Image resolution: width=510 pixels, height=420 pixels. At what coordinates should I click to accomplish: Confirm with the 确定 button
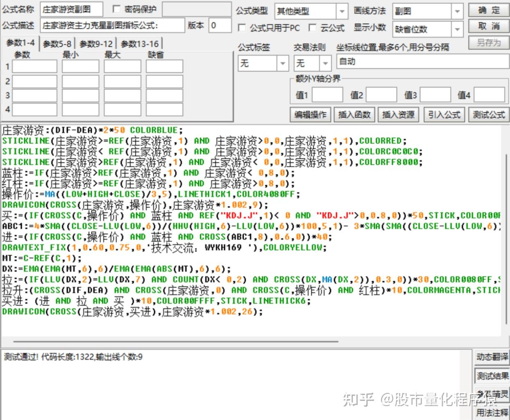pos(489,10)
